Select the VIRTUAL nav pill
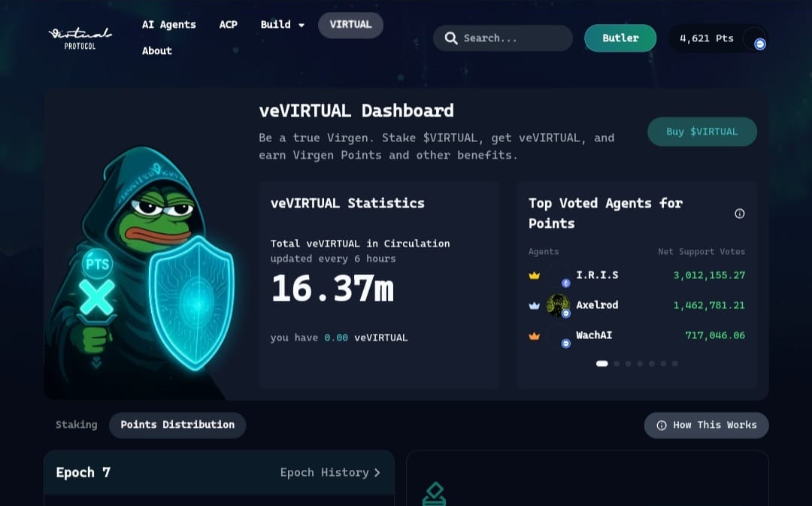Viewport: 812px width, 506px height. [350, 25]
